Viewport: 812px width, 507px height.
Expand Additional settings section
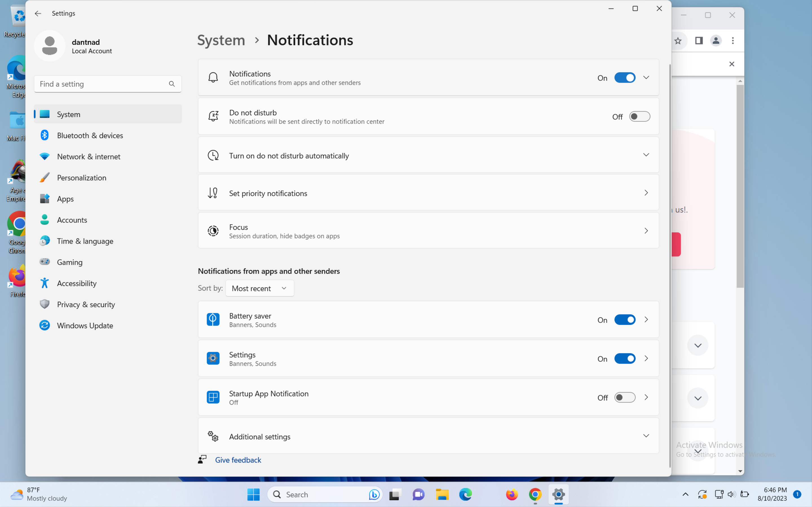[646, 435]
